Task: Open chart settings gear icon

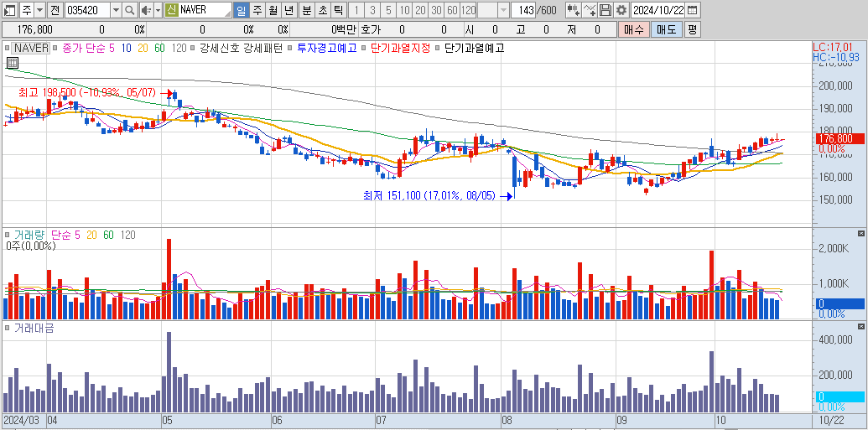Action: [621, 10]
